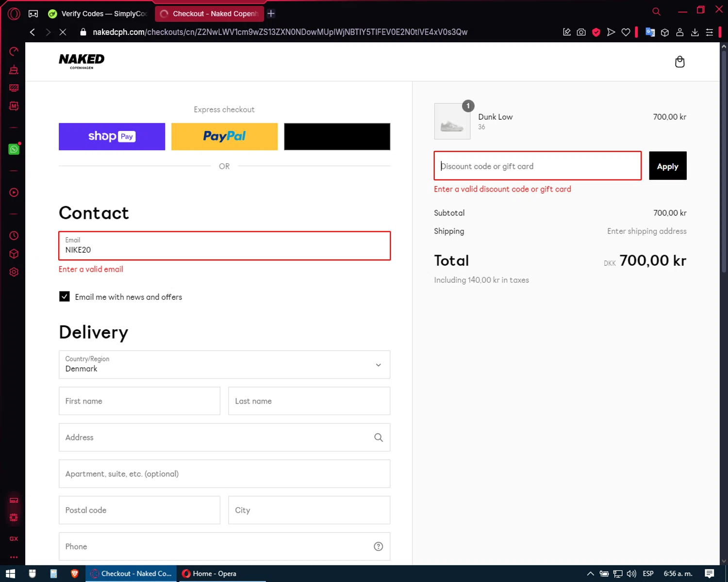Screen dimensions: 728x582
Task: Click the GX label in the sidebar
Action: click(14, 539)
